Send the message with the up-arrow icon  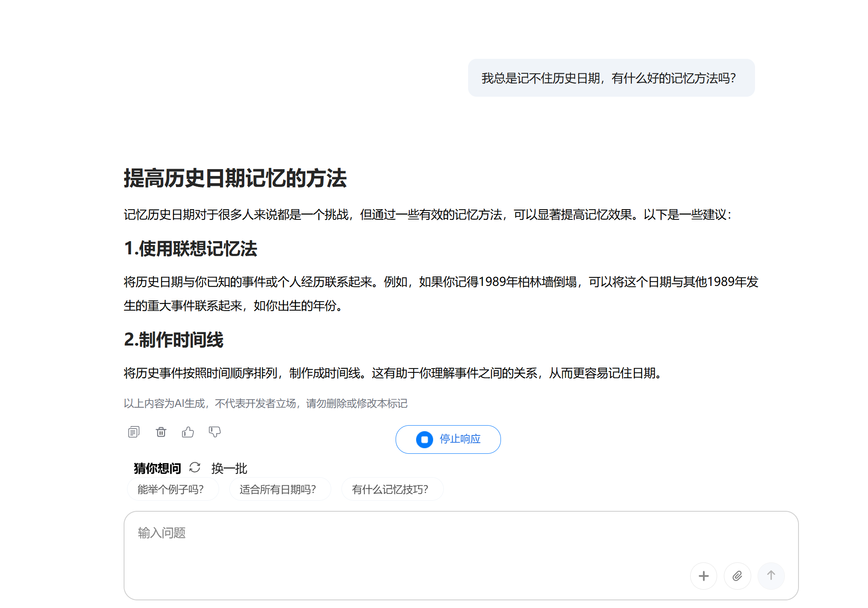(x=771, y=576)
